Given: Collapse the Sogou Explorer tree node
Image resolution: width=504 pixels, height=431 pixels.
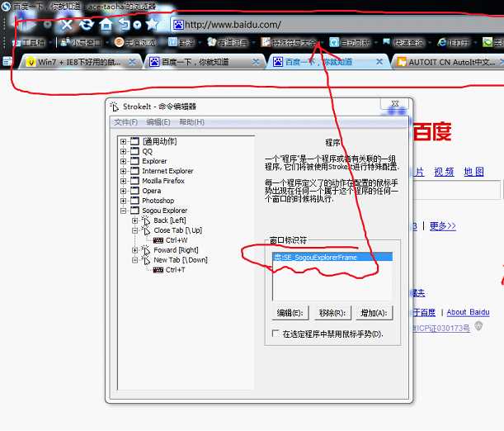Looking at the screenshot, I should pyautogui.click(x=123, y=211).
